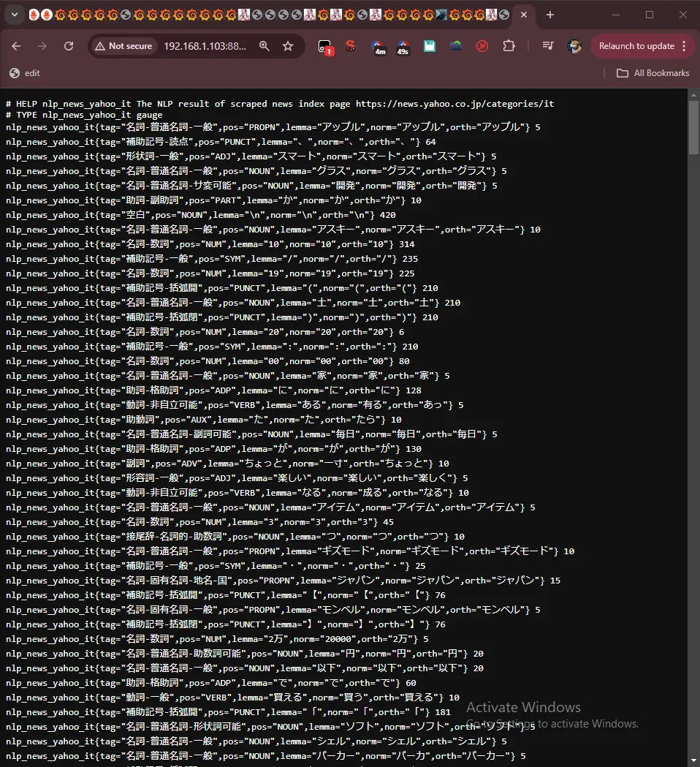Open the media controls music icon

click(548, 46)
